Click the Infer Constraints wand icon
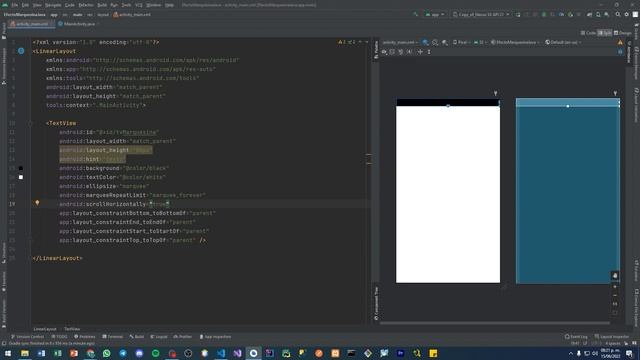The image size is (640, 360). point(409,52)
